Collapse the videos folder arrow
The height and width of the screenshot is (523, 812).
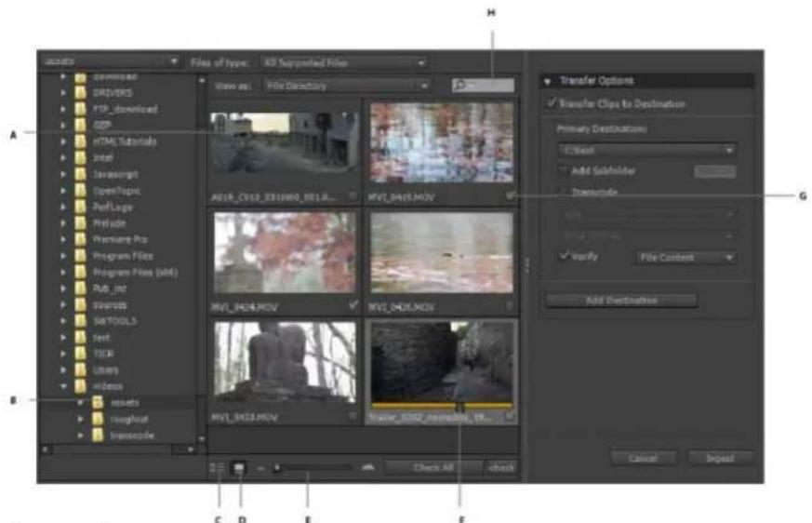[63, 386]
